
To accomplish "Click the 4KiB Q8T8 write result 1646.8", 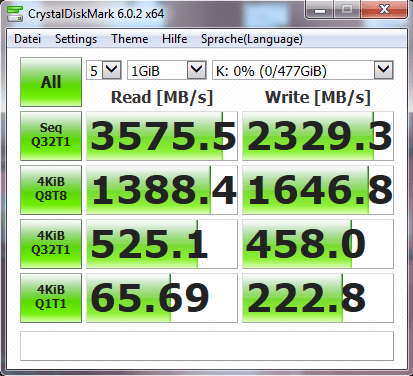I will point(318,190).
